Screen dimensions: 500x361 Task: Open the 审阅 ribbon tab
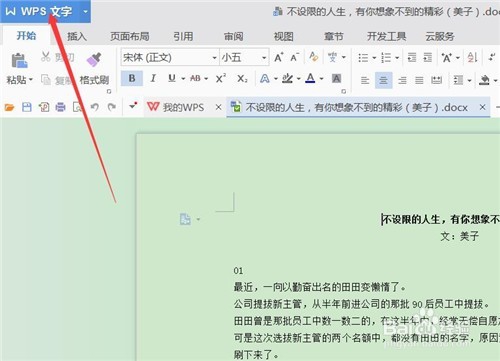click(x=233, y=36)
